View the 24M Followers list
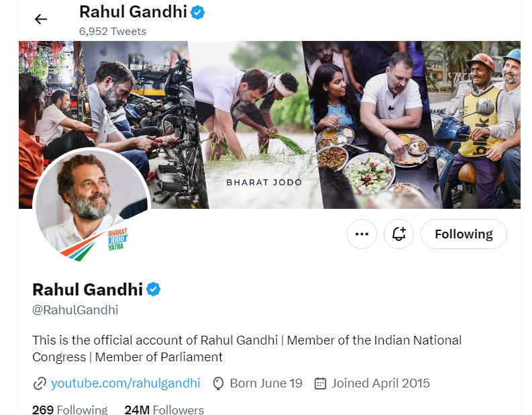The image size is (532, 415). point(164,409)
